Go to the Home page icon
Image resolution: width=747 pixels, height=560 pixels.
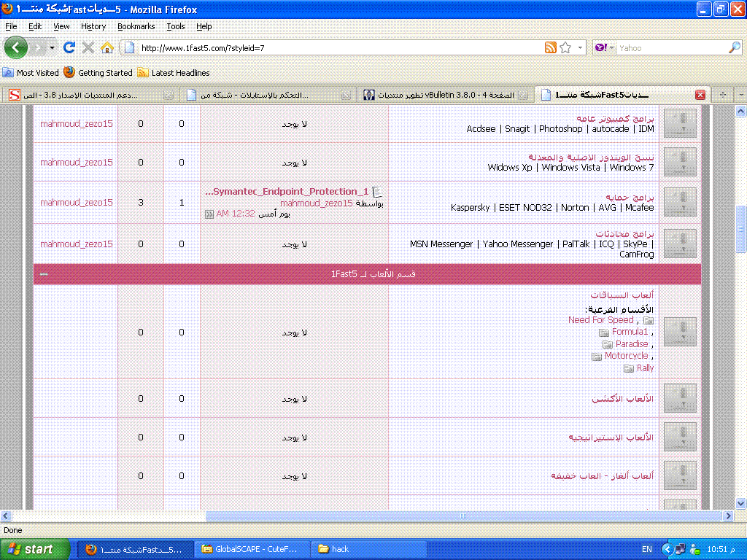(107, 47)
